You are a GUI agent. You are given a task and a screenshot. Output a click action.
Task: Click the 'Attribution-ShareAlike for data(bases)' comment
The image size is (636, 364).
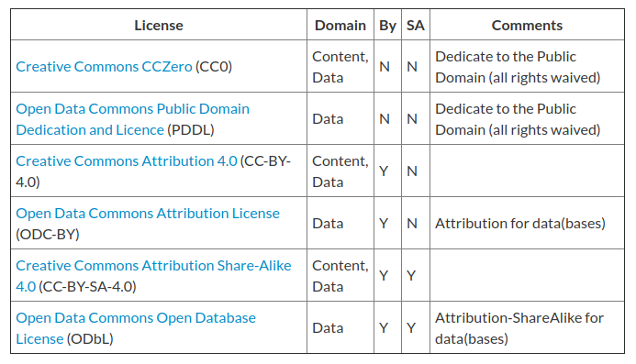[519, 328]
